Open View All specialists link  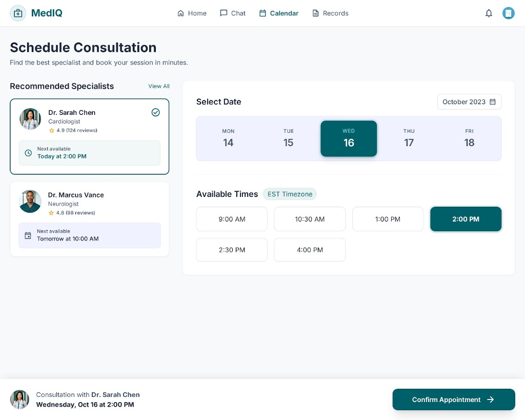point(159,86)
